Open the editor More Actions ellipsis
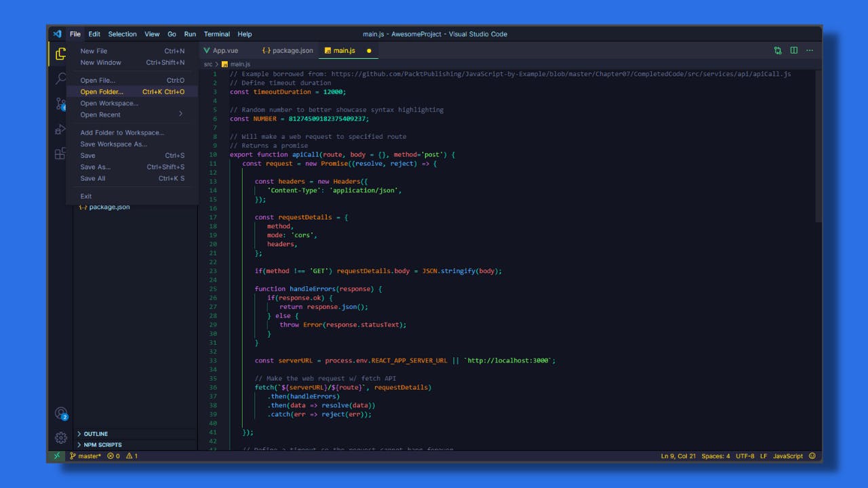The height and width of the screenshot is (488, 868). [810, 50]
